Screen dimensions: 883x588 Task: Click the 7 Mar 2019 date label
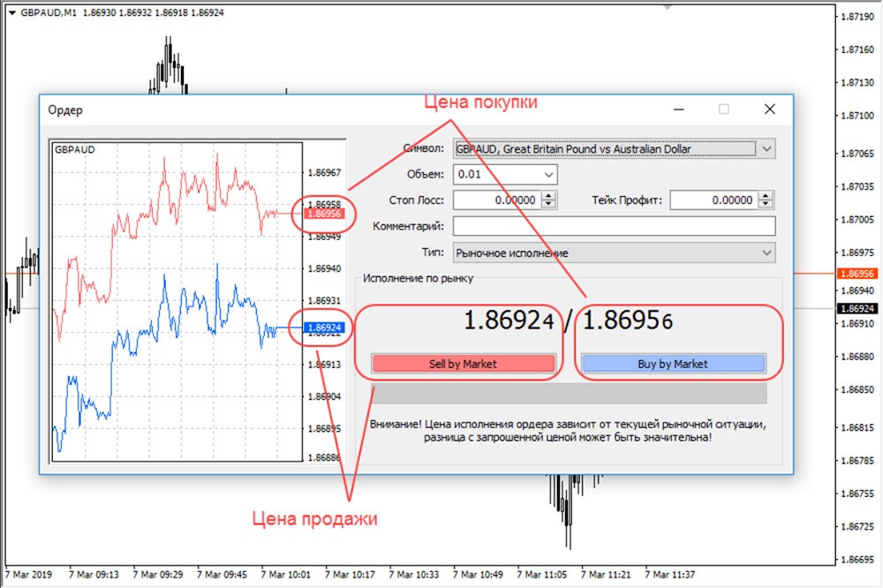click(x=28, y=575)
